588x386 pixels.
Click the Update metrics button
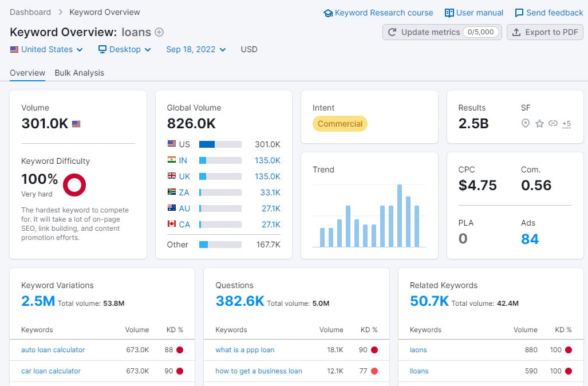coord(441,32)
